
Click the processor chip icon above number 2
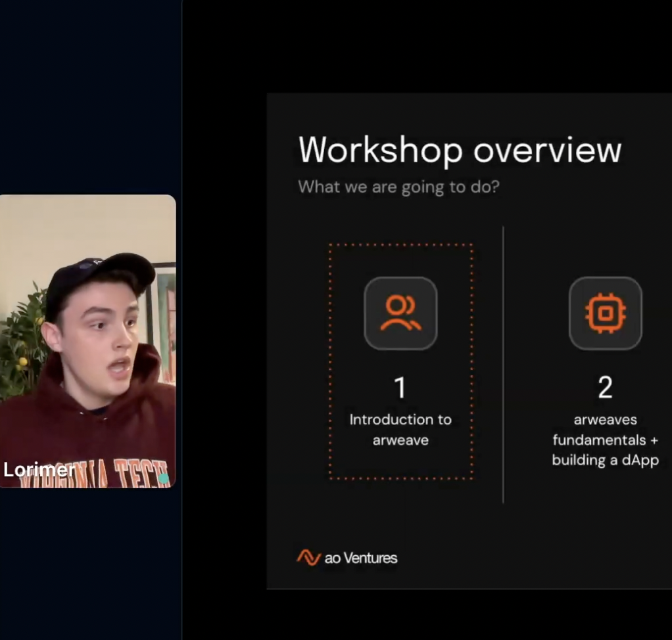(x=605, y=313)
